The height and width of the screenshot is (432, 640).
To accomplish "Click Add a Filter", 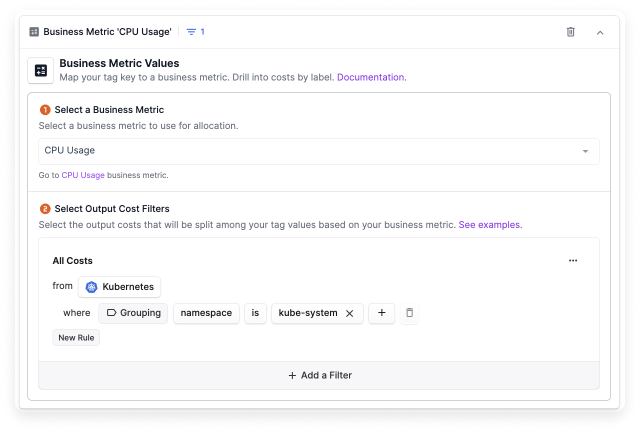I will coord(320,375).
